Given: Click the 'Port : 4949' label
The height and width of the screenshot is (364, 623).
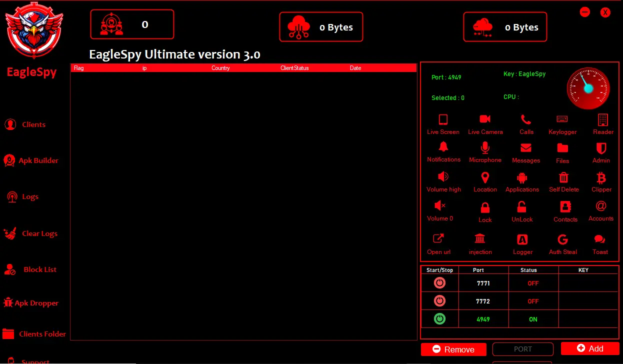Looking at the screenshot, I should [446, 77].
